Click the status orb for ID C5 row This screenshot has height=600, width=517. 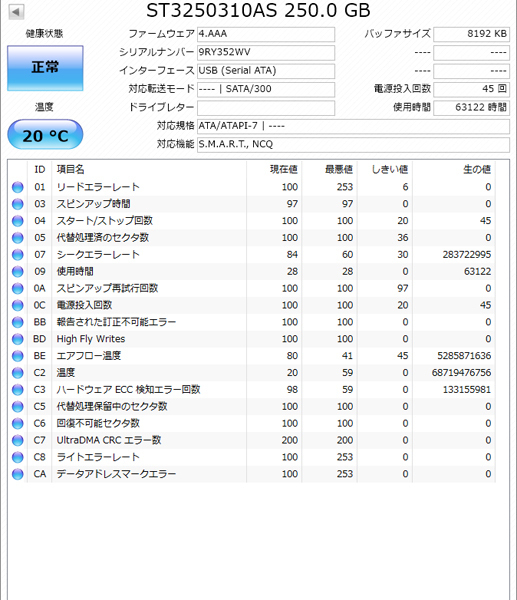tap(18, 406)
